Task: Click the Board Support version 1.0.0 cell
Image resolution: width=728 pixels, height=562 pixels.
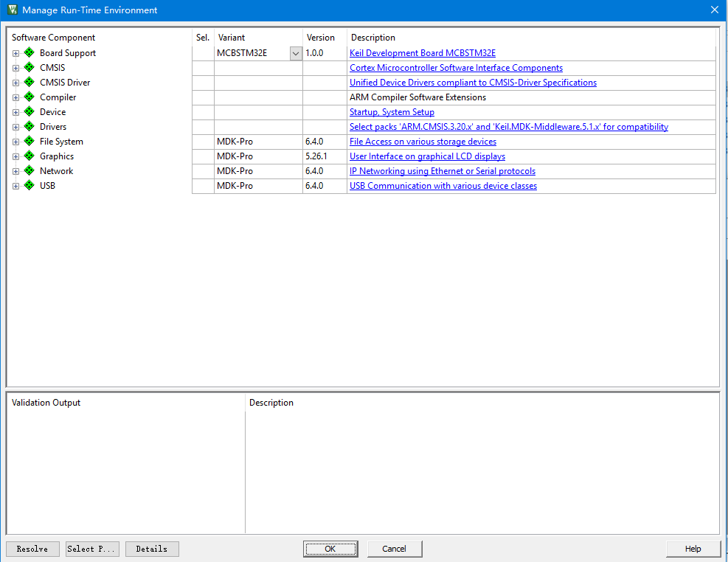Action: [x=325, y=53]
